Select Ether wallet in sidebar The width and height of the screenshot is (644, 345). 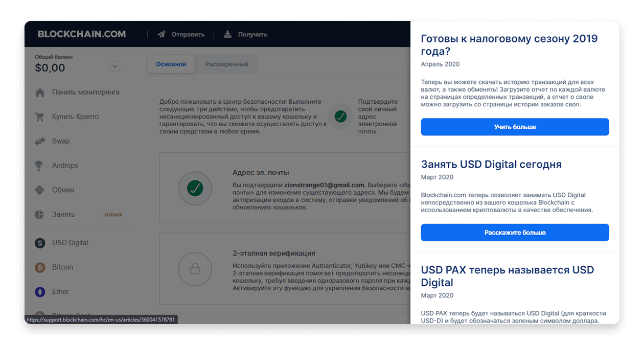[60, 292]
